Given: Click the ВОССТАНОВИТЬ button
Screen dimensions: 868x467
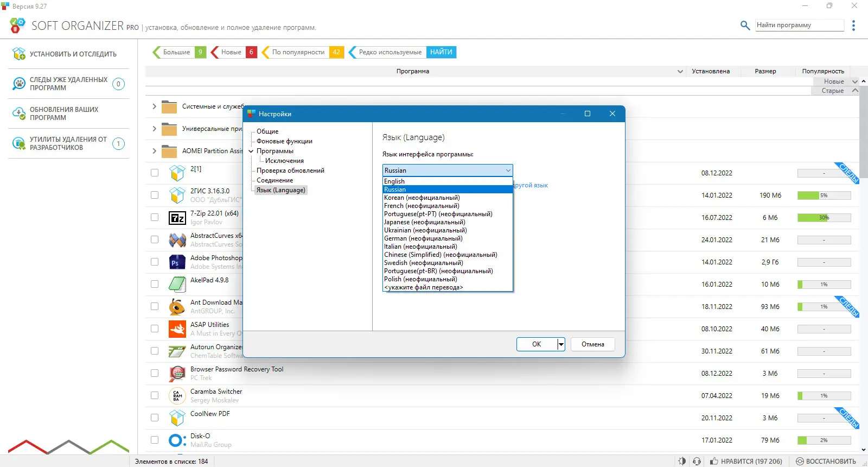Looking at the screenshot, I should coord(826,461).
